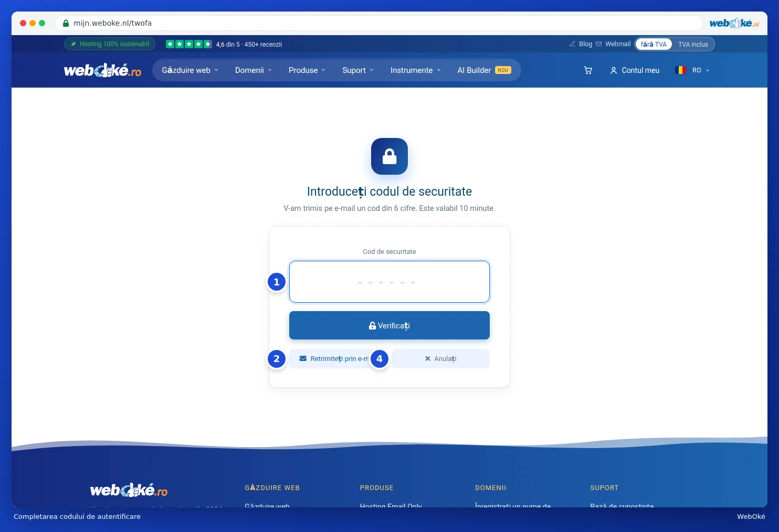The image size is (779, 532).
Task: Click the DOMENII footer heading
Action: (x=490, y=488)
